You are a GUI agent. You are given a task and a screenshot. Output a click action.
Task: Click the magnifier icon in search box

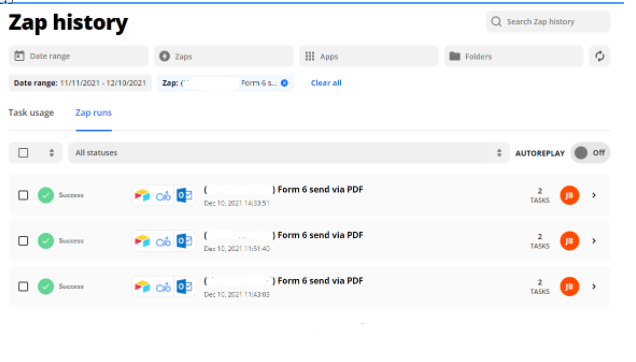pos(496,22)
